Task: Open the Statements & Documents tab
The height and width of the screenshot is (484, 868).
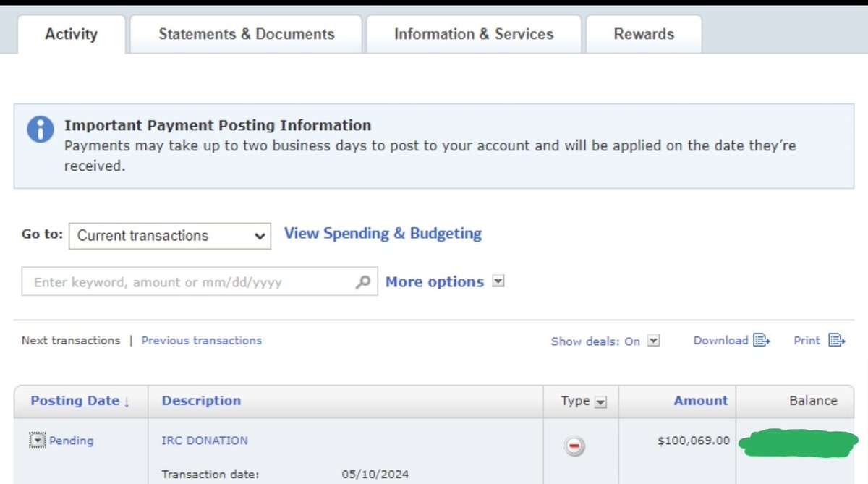Action: click(x=247, y=34)
